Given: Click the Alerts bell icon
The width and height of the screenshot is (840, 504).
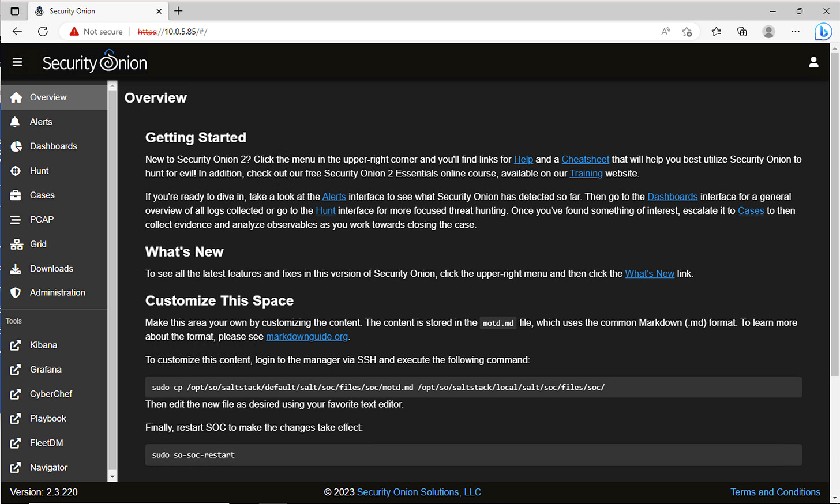Looking at the screenshot, I should point(16,122).
